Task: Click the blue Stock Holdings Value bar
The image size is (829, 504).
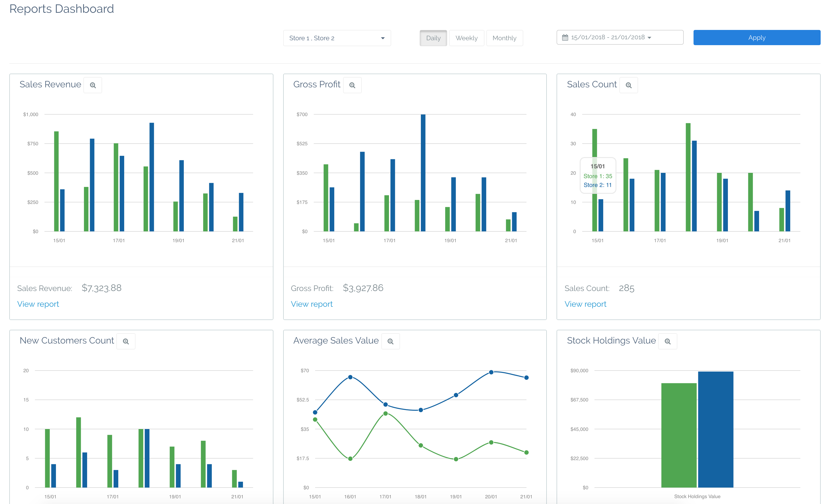Action: tap(715, 429)
